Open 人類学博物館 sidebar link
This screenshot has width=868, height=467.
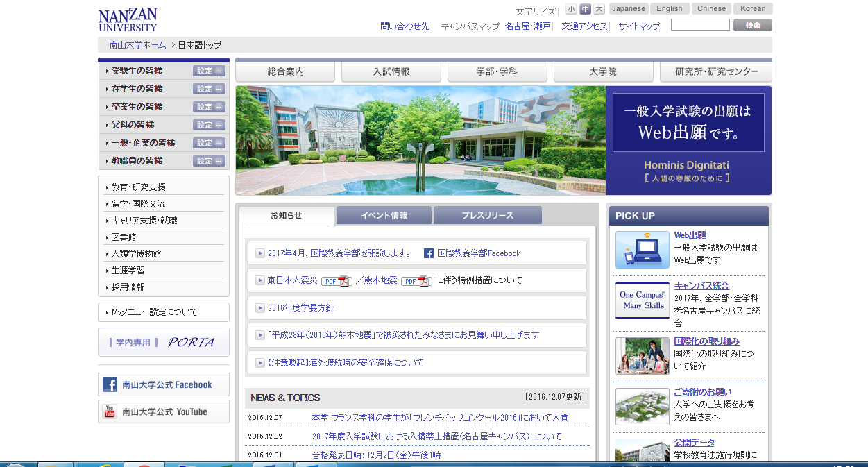click(136, 254)
